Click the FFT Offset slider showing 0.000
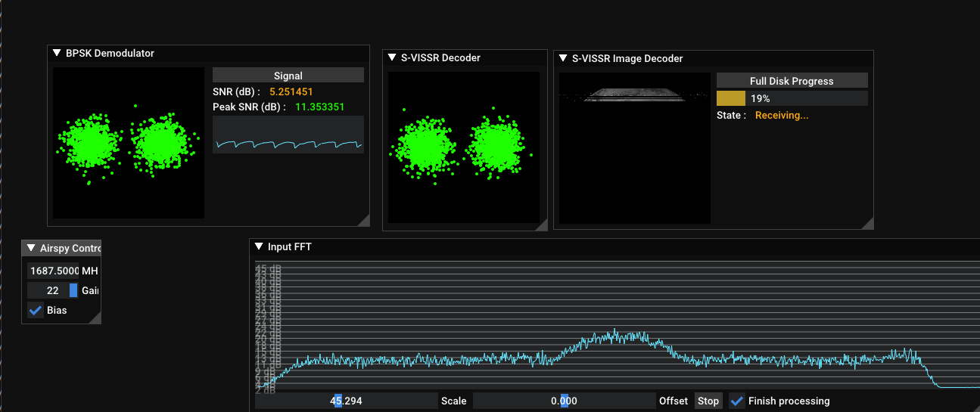Image resolution: width=980 pixels, height=412 pixels. coord(564,401)
